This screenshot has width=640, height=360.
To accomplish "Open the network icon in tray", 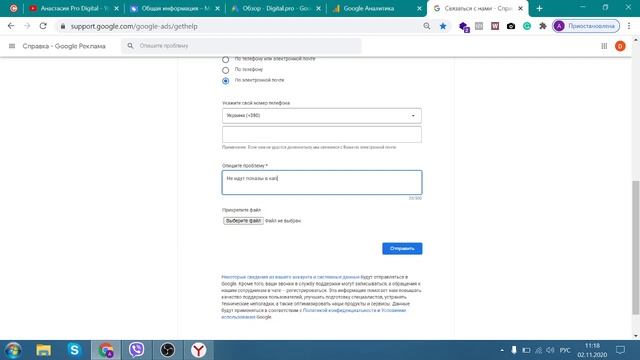I will pyautogui.click(x=538, y=350).
